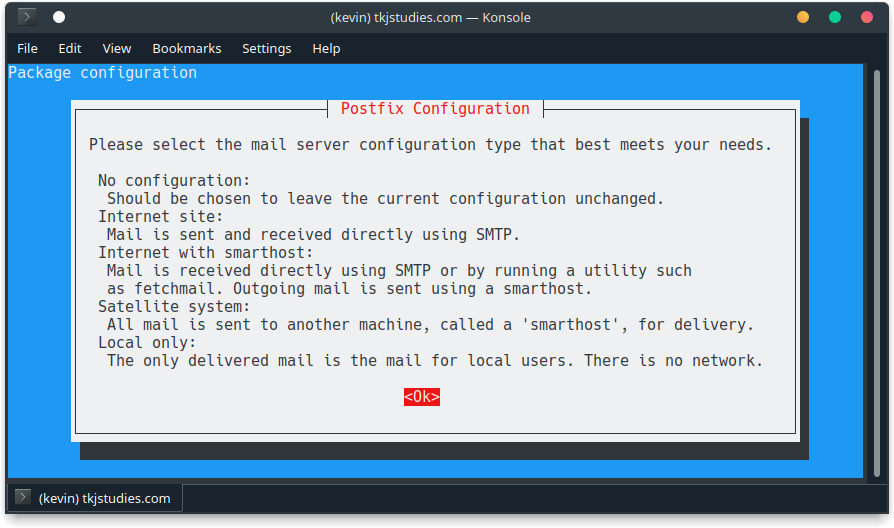The image size is (894, 528).
Task: Click text 'Should be chosen to leave the current configuration unchanged.'
Action: [x=386, y=198]
